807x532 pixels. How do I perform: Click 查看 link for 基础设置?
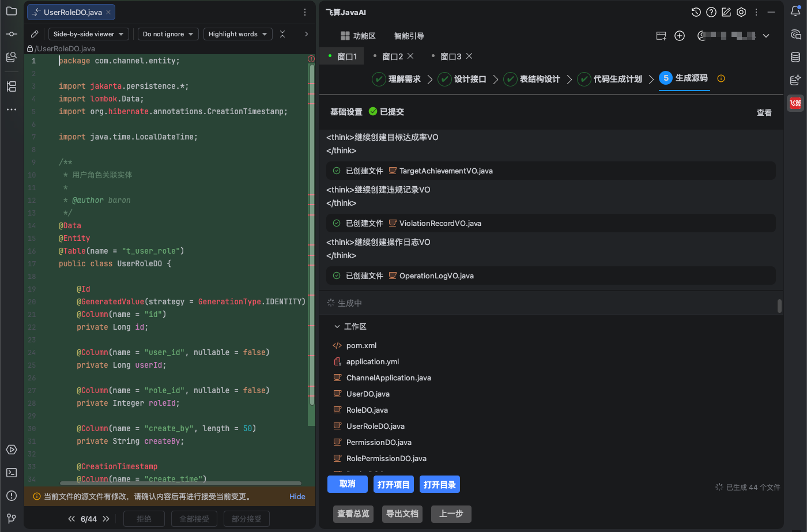(764, 113)
